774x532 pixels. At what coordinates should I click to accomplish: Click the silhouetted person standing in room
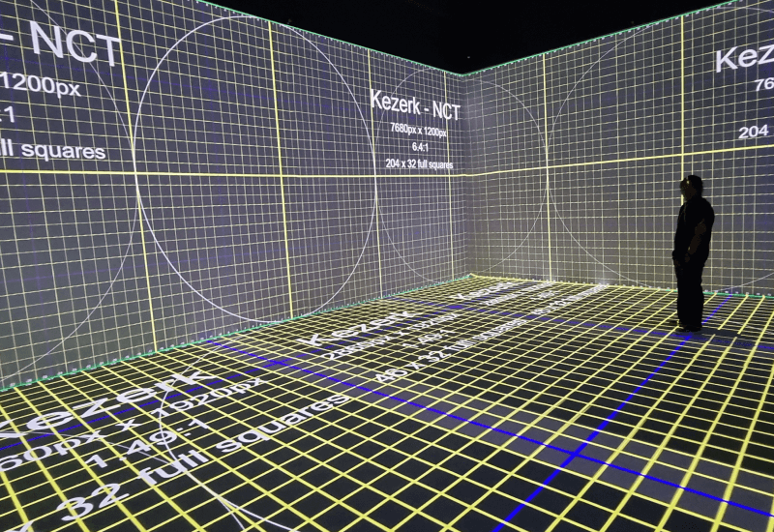(x=692, y=253)
